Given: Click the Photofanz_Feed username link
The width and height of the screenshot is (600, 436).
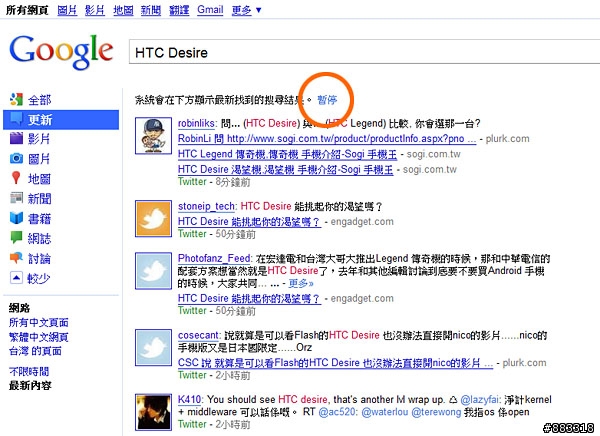Looking at the screenshot, I should 214,258.
